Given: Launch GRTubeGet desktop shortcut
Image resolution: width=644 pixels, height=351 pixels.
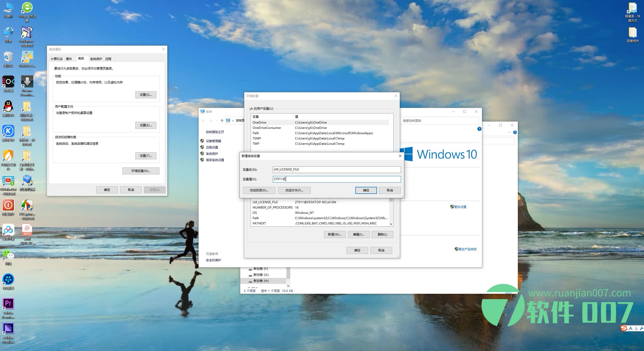Looking at the screenshot, I should [8, 185].
